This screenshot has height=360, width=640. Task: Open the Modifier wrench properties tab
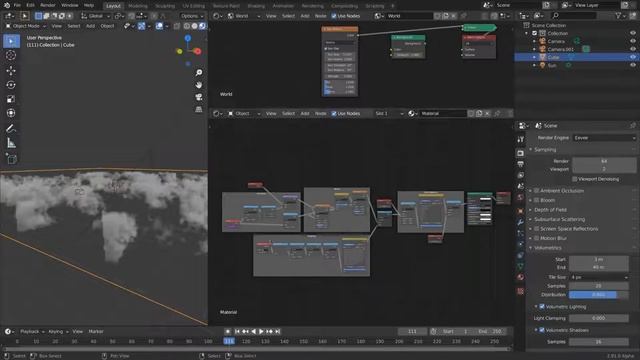[520, 222]
